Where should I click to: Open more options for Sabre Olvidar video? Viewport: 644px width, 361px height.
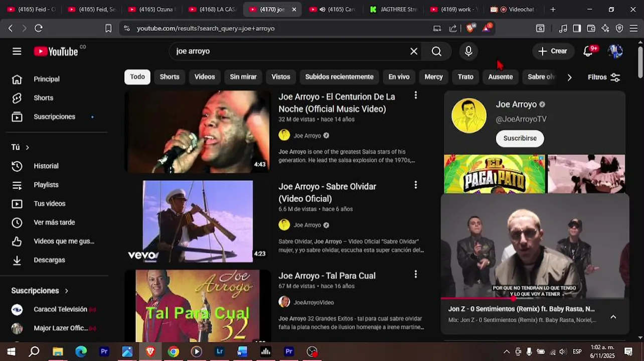pyautogui.click(x=415, y=185)
